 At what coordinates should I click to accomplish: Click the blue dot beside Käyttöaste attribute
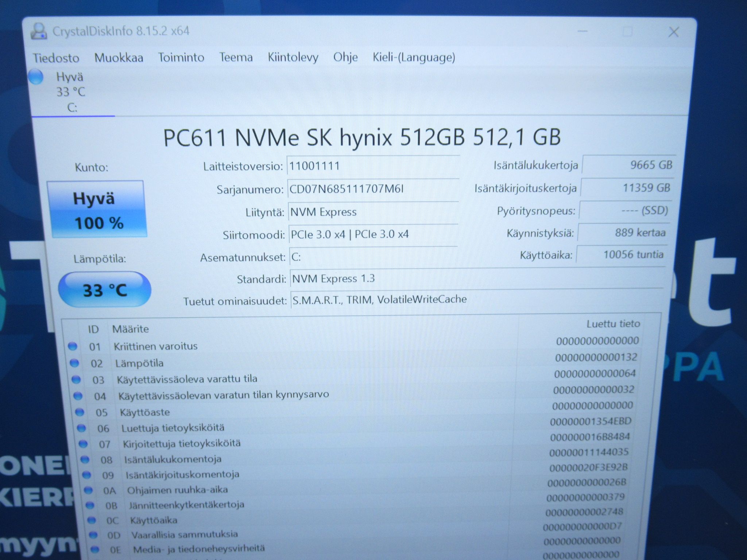point(80,412)
